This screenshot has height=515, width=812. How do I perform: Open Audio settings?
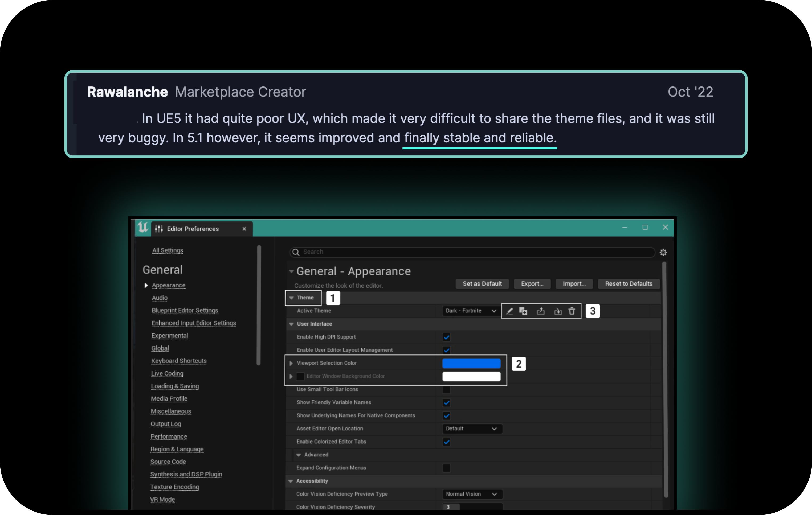point(160,298)
